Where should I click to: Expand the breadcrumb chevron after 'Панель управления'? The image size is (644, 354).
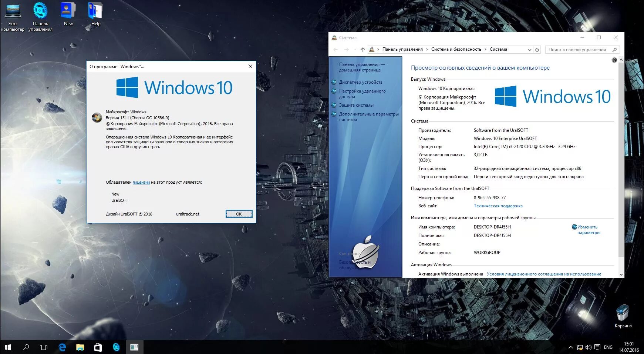point(427,50)
